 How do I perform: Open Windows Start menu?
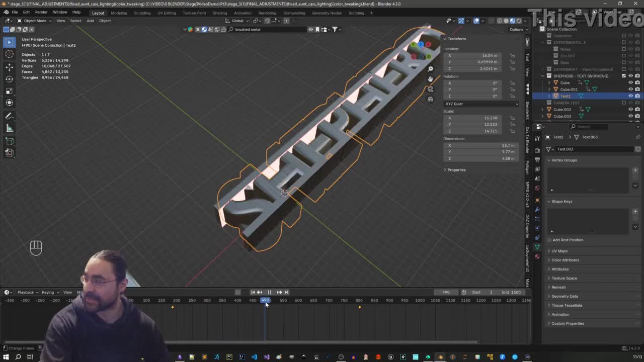coord(6,357)
